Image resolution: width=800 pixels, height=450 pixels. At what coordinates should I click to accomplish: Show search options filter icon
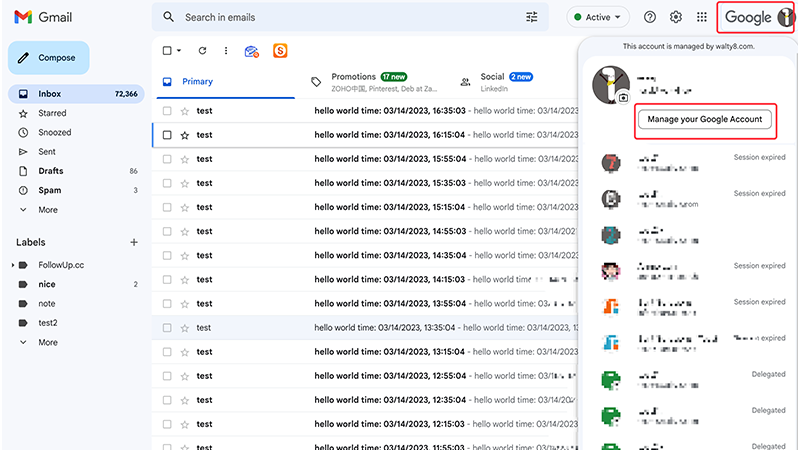(532, 17)
